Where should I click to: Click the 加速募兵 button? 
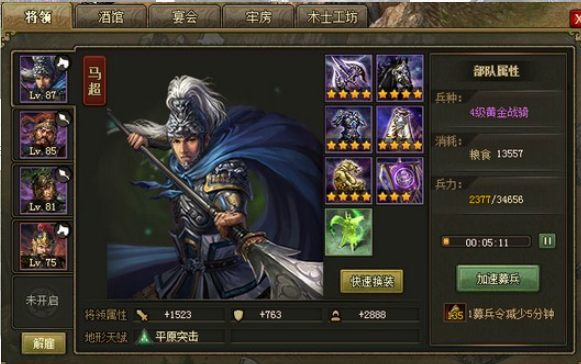click(x=498, y=278)
